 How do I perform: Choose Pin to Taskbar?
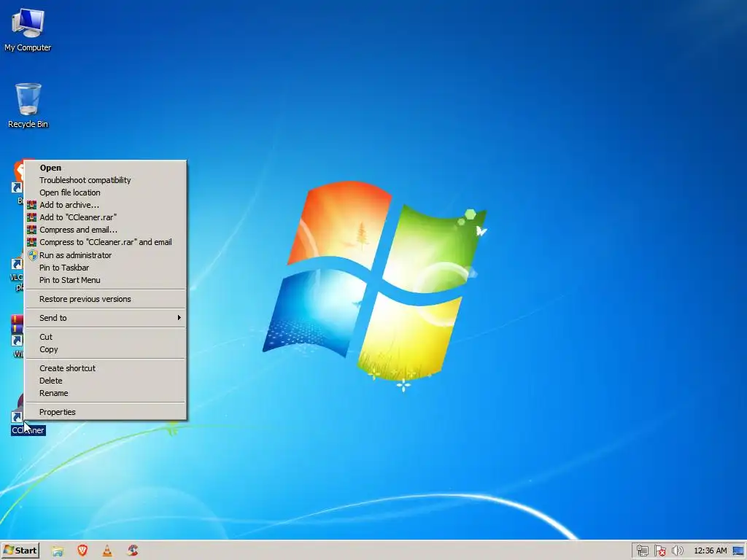(105, 268)
